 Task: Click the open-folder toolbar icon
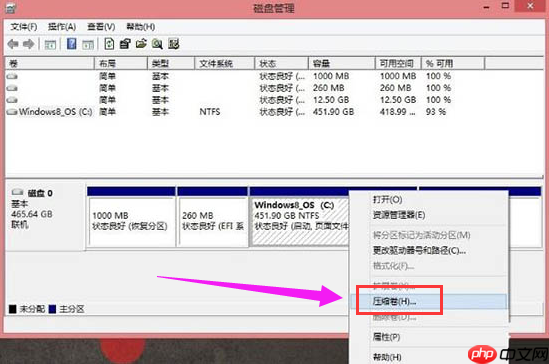coord(141,44)
